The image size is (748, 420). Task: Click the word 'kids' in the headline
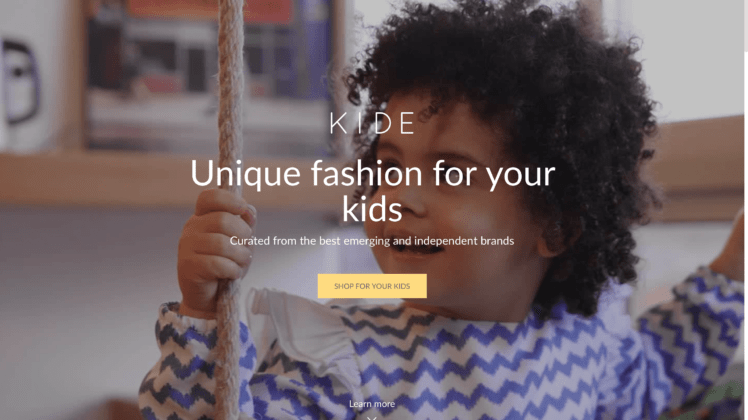point(372,209)
